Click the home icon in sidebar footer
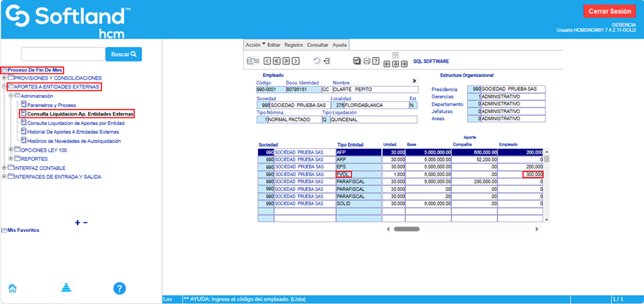 point(12,288)
